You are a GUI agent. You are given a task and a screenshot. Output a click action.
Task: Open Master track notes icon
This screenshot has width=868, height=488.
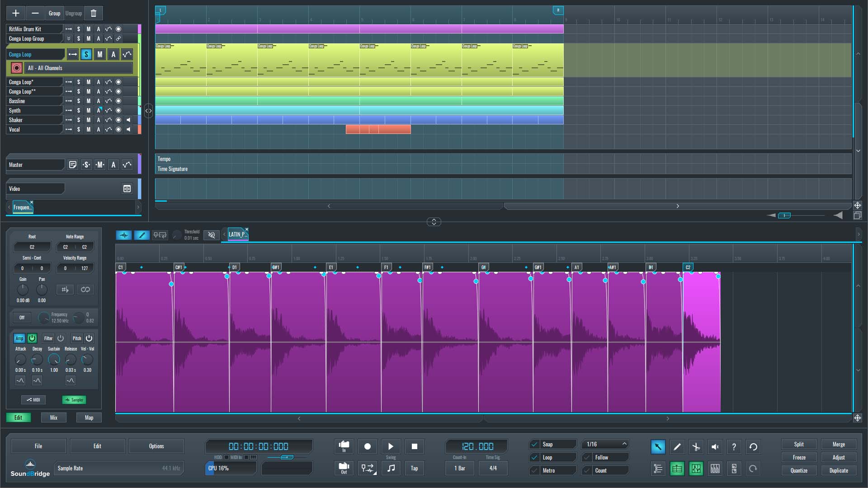(72, 165)
